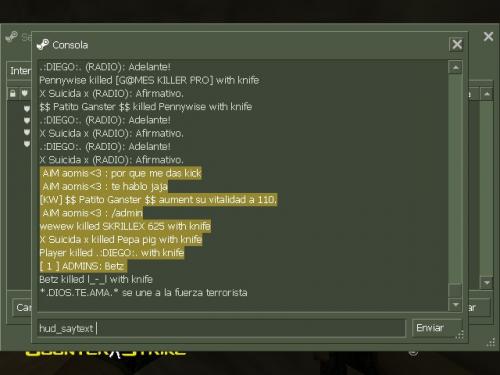Click the console scrollbar down arrow
This screenshot has height=375, width=500.
tap(455, 305)
